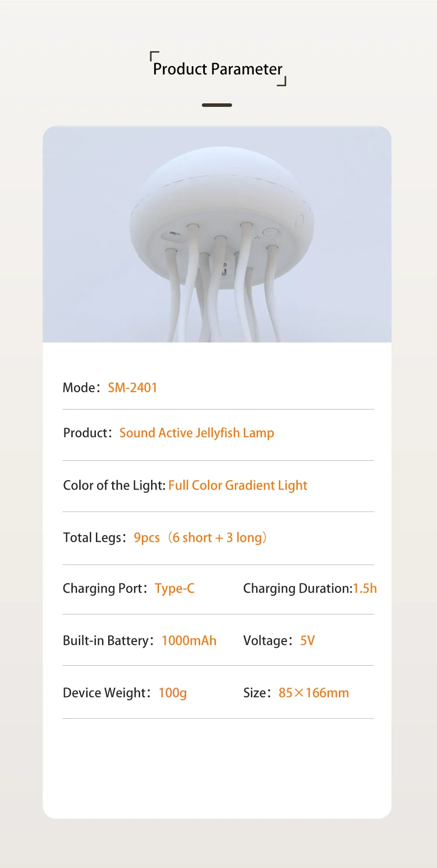Click the 100g device weight value
Viewport: 437px width, 868px height.
tap(173, 693)
